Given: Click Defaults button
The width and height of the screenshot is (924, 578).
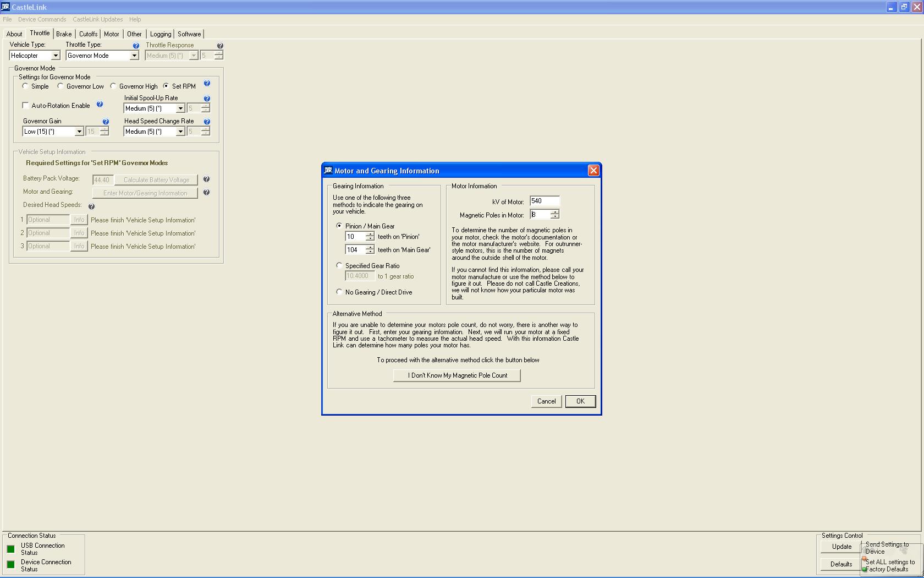Looking at the screenshot, I should tap(842, 564).
